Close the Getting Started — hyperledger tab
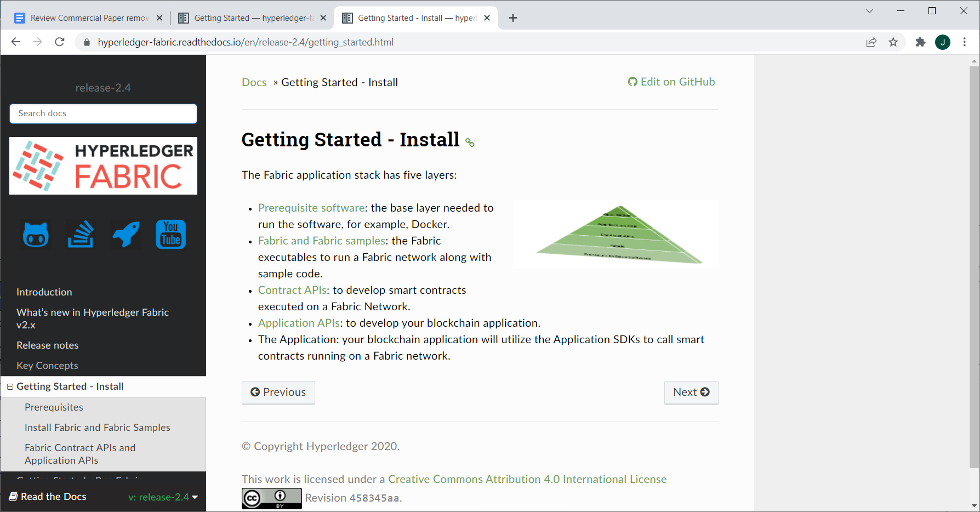The image size is (980, 512). [323, 18]
